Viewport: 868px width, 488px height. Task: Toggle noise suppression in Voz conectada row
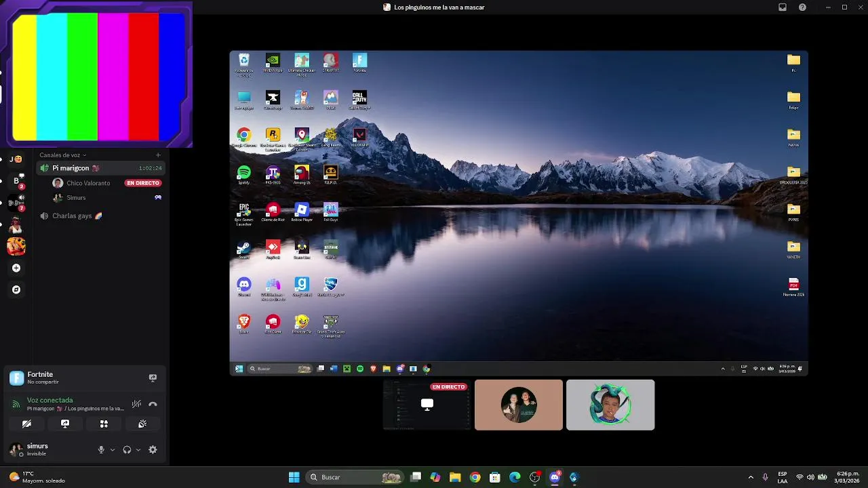pos(136,404)
